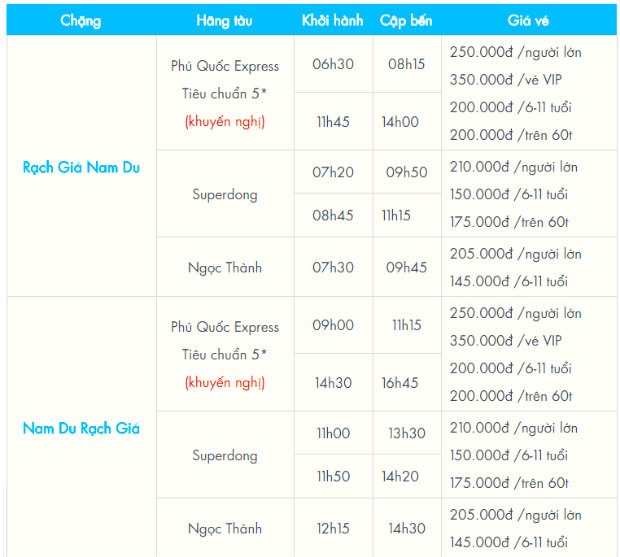This screenshot has width=620, height=557.
Task: Click the 09h00 departure time
Action: pos(334,325)
